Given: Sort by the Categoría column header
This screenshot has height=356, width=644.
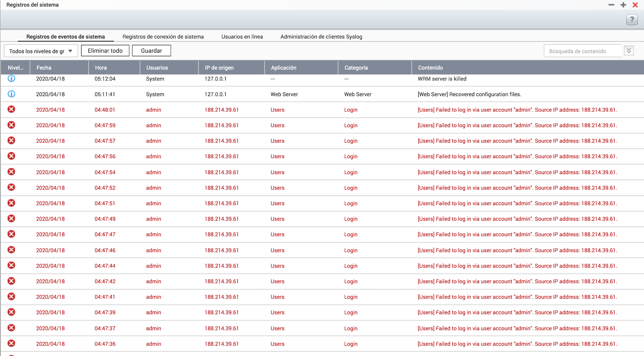Looking at the screenshot, I should pos(356,68).
